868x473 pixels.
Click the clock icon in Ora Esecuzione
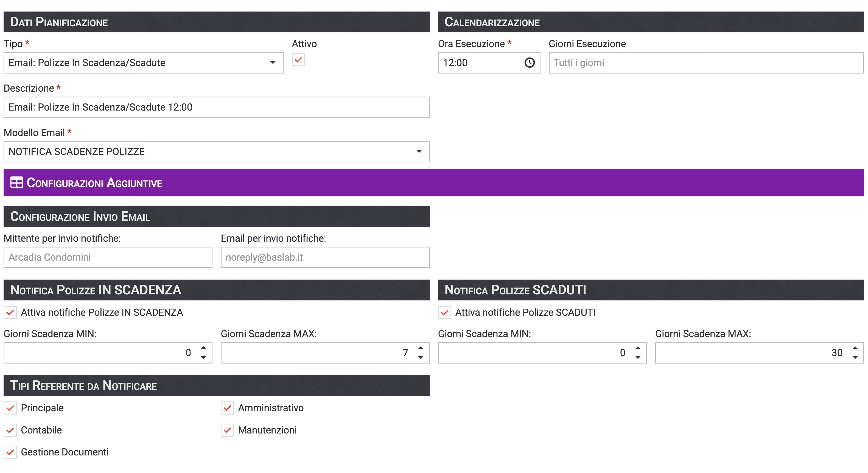click(529, 63)
